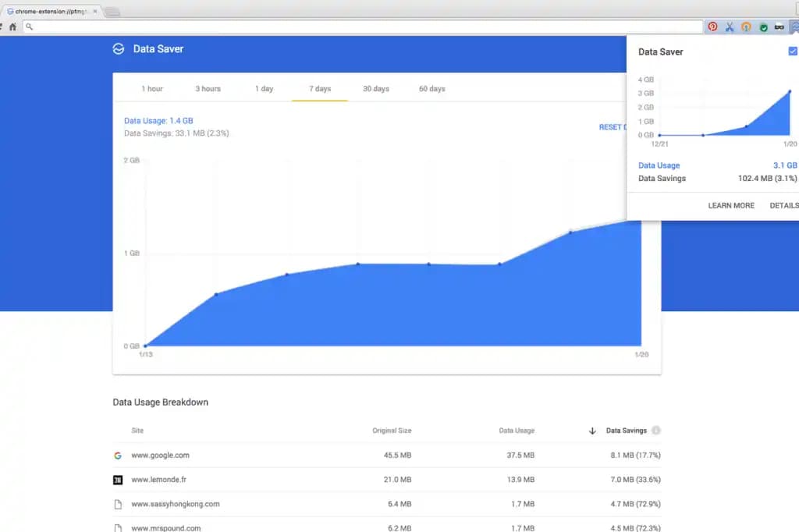Screen dimensions: 799x532
Task: Click the Home button in browser toolbar
Action: click(12, 27)
